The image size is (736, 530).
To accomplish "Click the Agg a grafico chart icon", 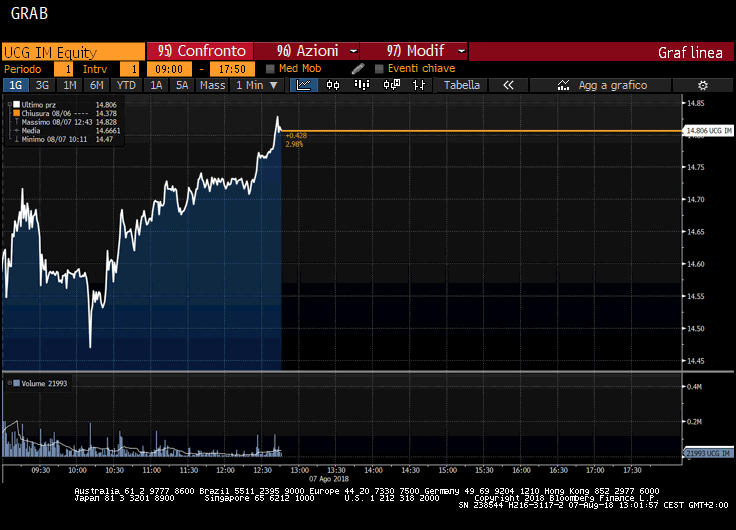I will click(563, 85).
